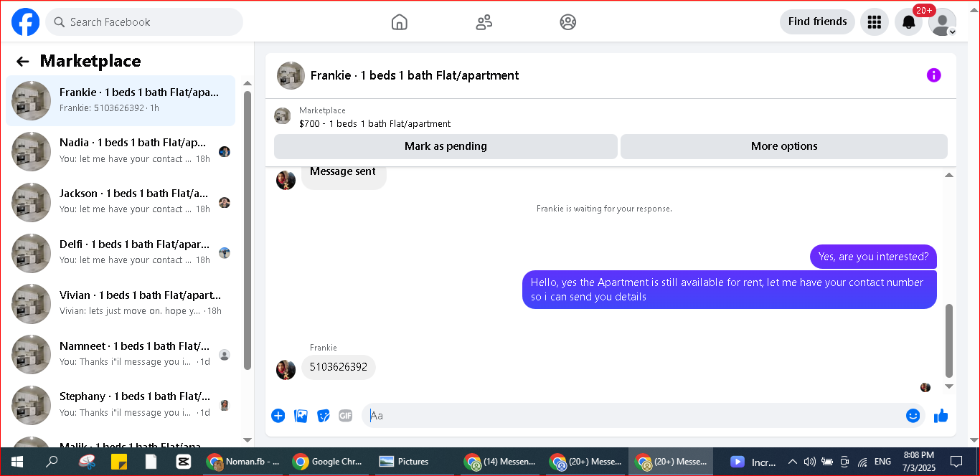Screen dimensions: 980x476
Task: Open the blank document taskbar icon
Action: [151, 462]
